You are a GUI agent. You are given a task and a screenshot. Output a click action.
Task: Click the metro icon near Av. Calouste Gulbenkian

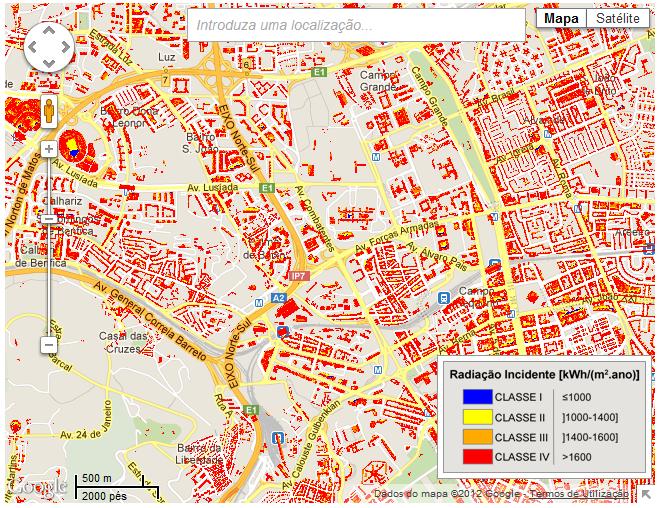click(378, 370)
